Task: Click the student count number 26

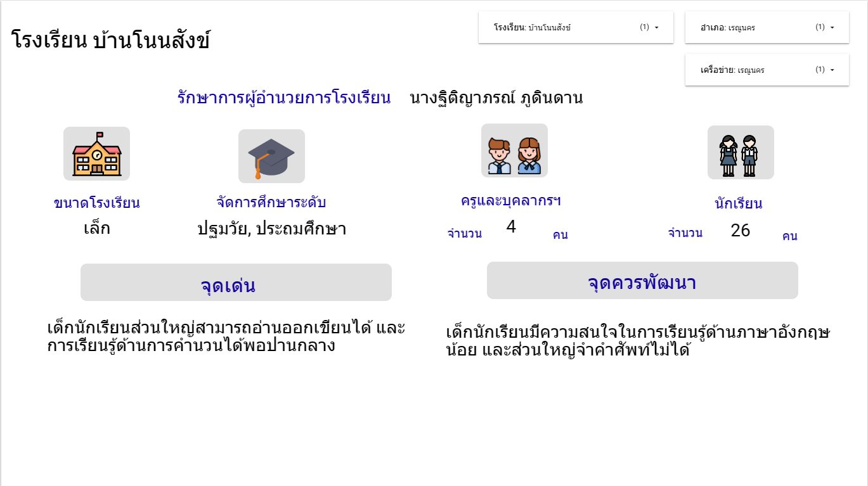Action: pyautogui.click(x=740, y=231)
